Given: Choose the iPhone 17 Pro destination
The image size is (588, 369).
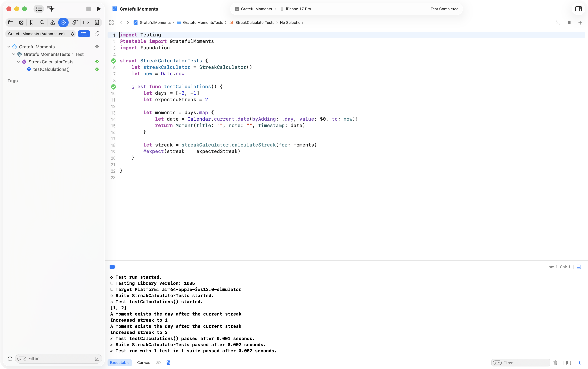Looking at the screenshot, I should (x=296, y=9).
